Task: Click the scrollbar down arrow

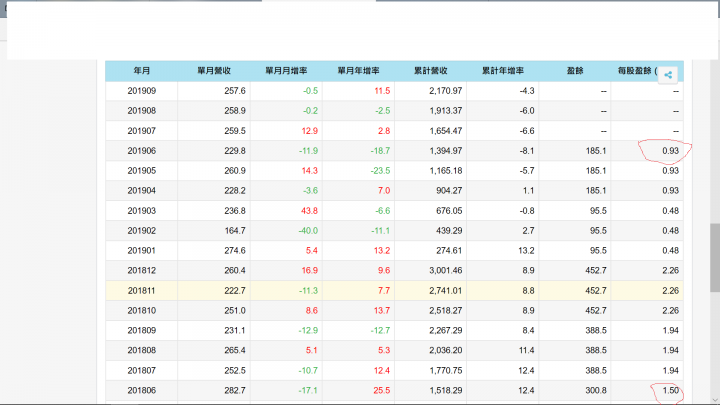Action: [x=714, y=400]
